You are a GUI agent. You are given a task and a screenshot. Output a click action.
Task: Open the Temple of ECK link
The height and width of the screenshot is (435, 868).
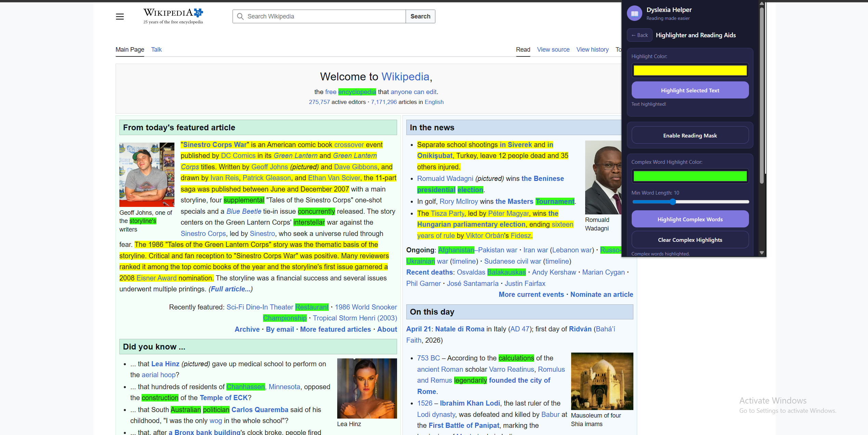[223, 398]
